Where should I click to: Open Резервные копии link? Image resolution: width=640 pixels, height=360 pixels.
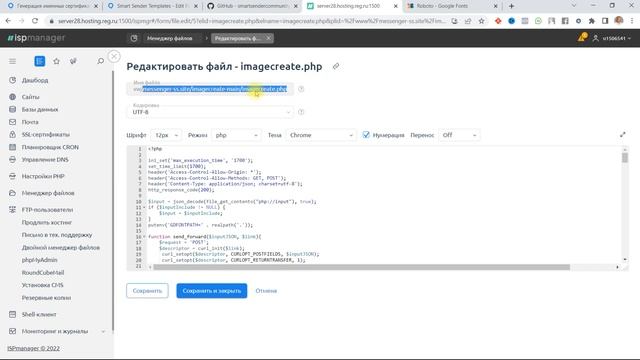pyautogui.click(x=46, y=298)
